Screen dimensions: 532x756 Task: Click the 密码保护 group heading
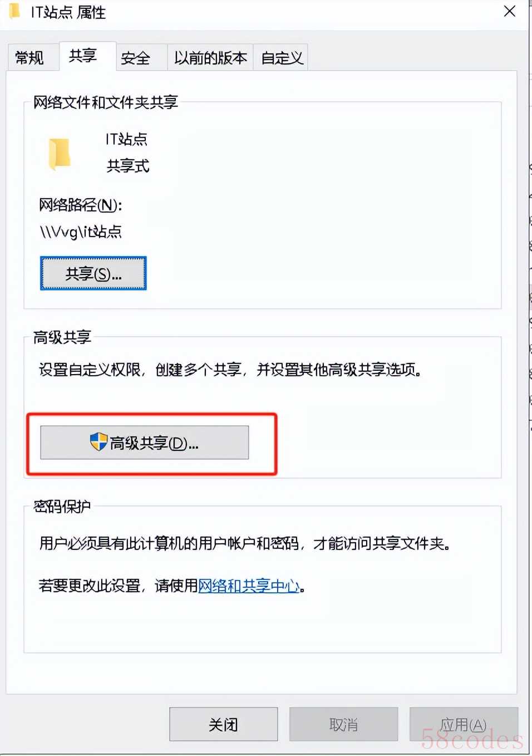[62, 506]
